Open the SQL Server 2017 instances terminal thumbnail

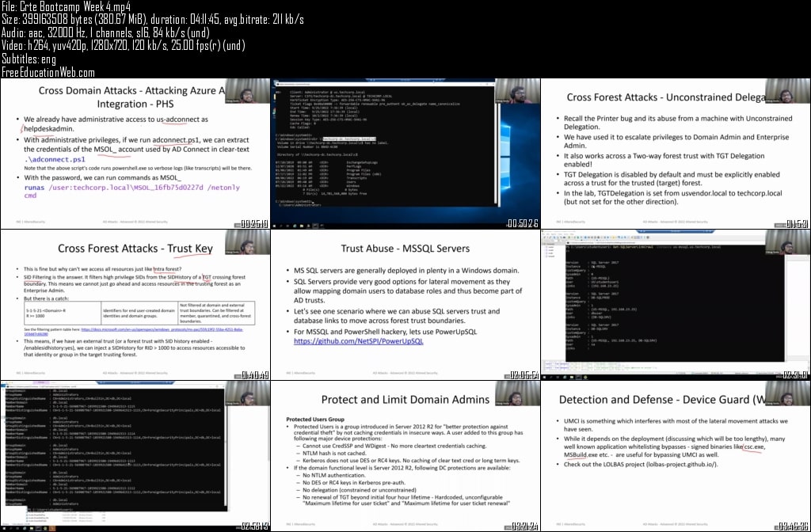coord(676,305)
